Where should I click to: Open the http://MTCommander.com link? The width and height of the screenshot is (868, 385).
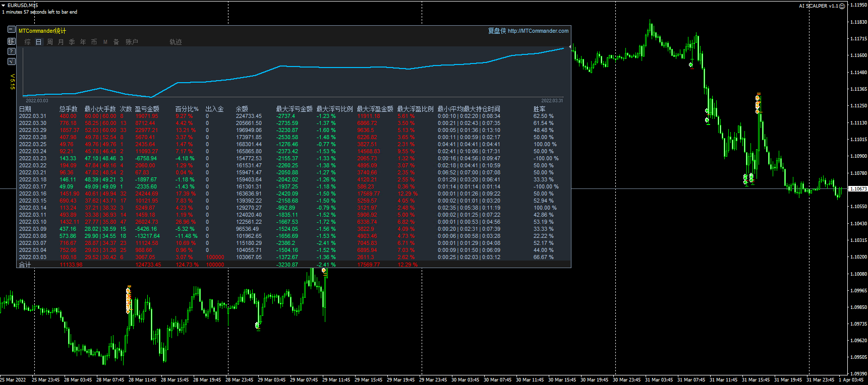[538, 31]
